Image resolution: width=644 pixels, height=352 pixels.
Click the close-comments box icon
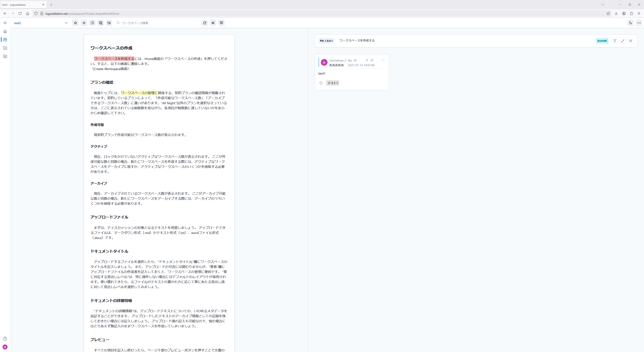click(x=221, y=23)
